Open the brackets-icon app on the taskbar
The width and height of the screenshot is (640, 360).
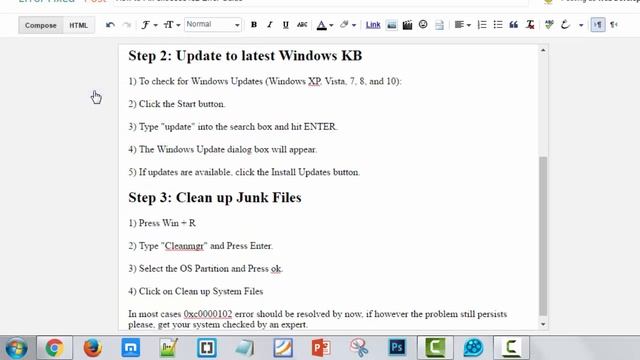(207, 348)
